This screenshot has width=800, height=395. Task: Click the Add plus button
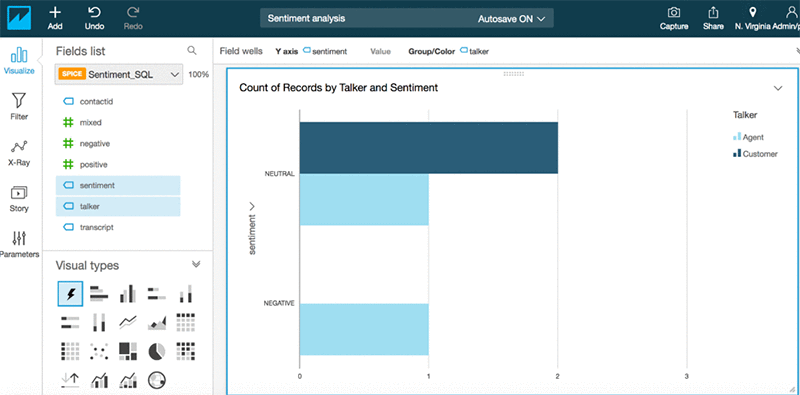click(55, 18)
